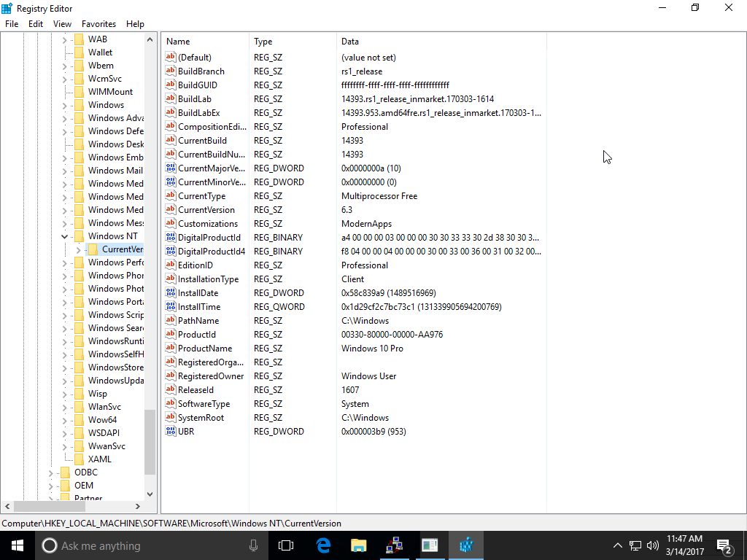
Task: Select the CurrentVersion folder icon in tree
Action: pyautogui.click(x=93, y=249)
